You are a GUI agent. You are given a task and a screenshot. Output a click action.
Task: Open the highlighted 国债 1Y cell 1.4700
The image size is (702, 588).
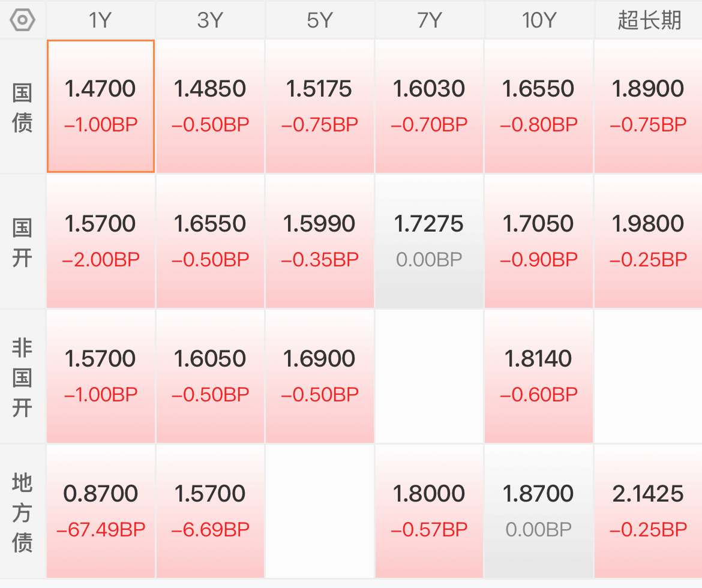click(101, 106)
